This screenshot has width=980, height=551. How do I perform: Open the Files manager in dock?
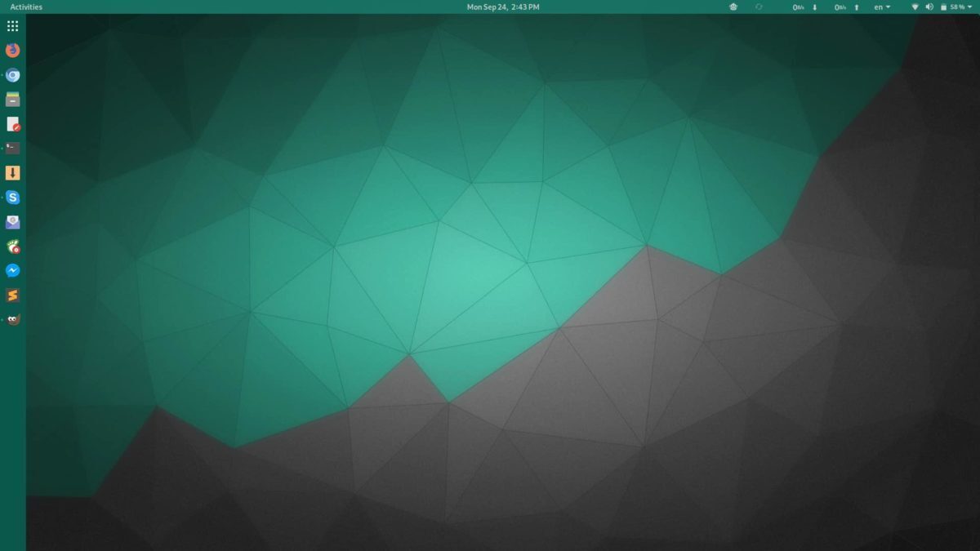(12, 100)
